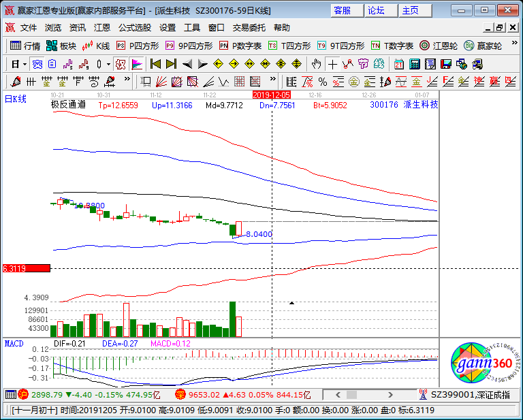523x420 pixels.
Task: Expand the top toolbar overflow chevron
Action: point(514,43)
